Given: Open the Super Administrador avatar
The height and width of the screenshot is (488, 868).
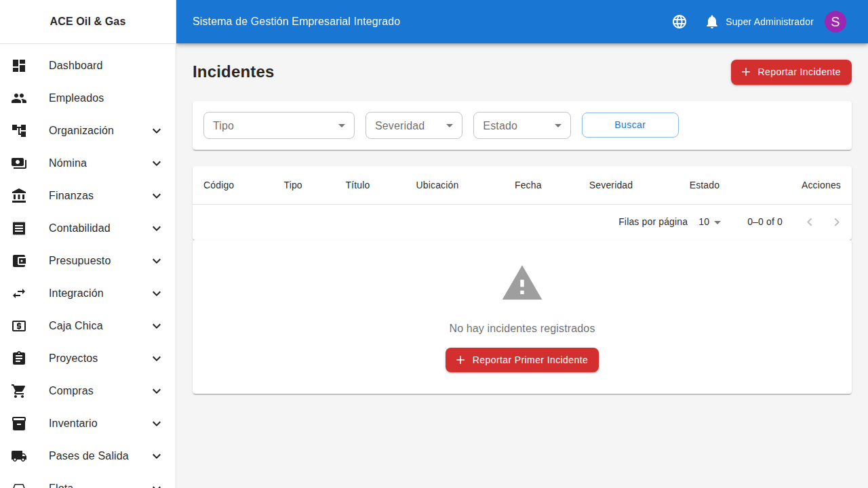Looking at the screenshot, I should click(x=835, y=22).
